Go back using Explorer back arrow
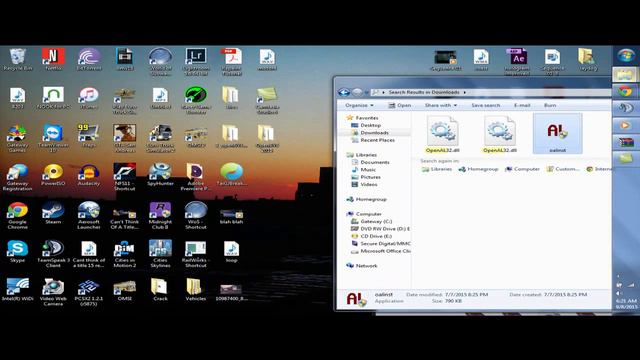 [344, 92]
